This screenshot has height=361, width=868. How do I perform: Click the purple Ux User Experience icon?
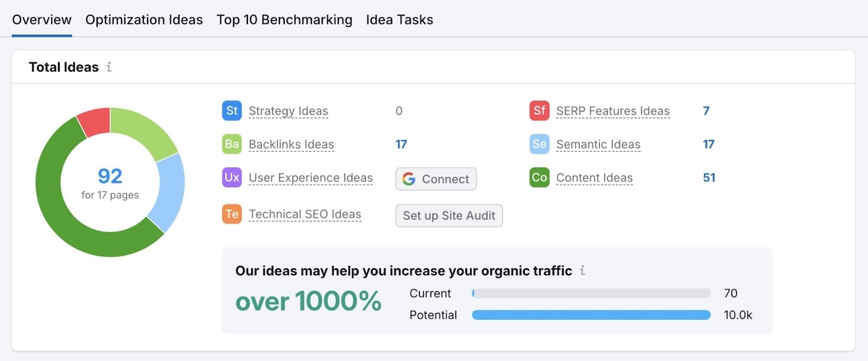(232, 178)
